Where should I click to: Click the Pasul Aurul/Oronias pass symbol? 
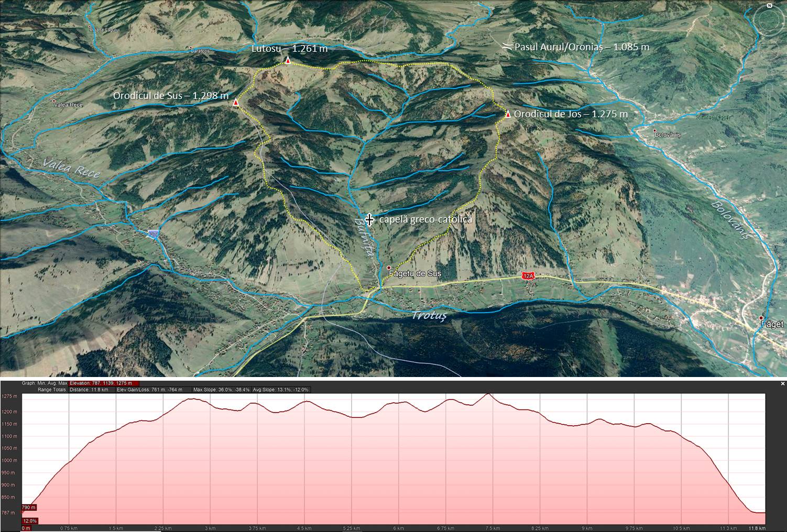(507, 46)
